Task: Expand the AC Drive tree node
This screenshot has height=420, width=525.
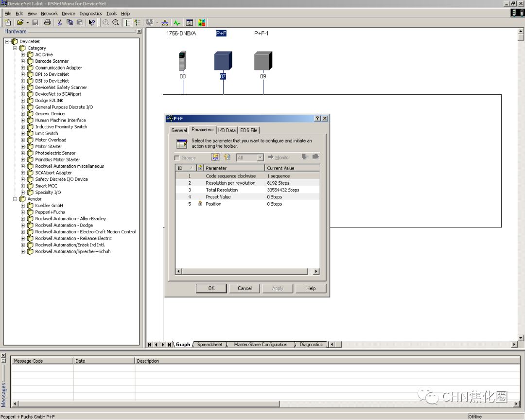Action: tap(23, 54)
